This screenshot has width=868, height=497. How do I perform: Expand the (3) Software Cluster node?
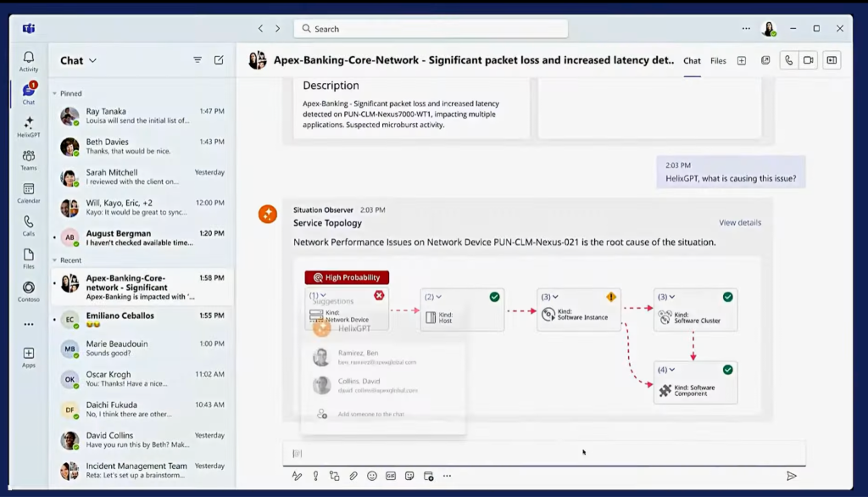(x=672, y=297)
